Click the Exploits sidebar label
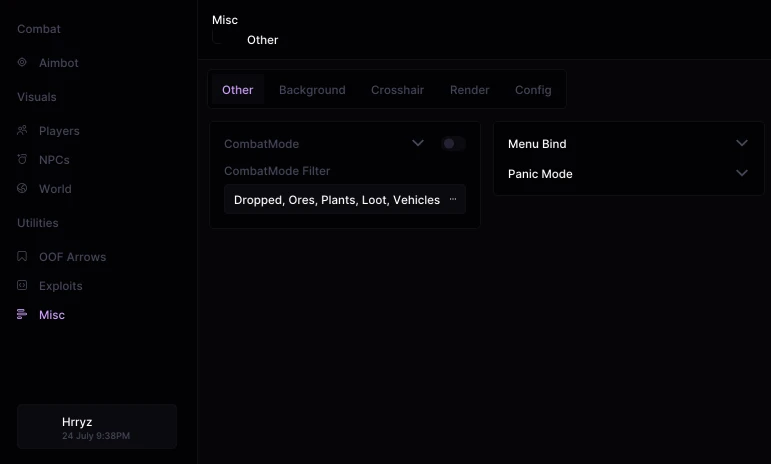The image size is (771, 464). (60, 286)
